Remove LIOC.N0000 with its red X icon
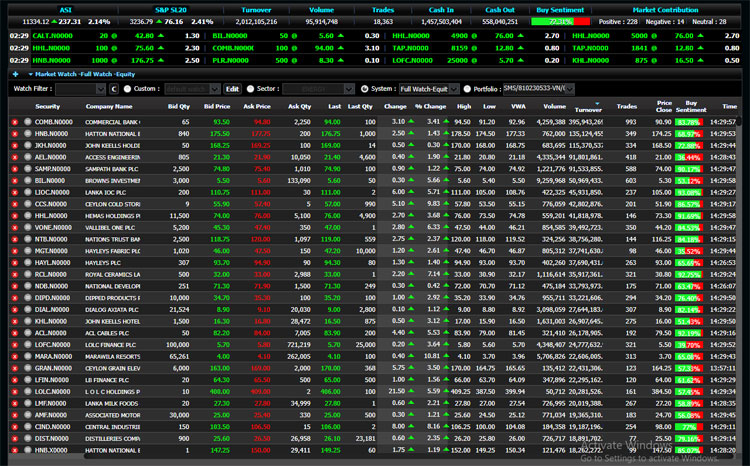The width and height of the screenshot is (750, 466). tap(15, 192)
